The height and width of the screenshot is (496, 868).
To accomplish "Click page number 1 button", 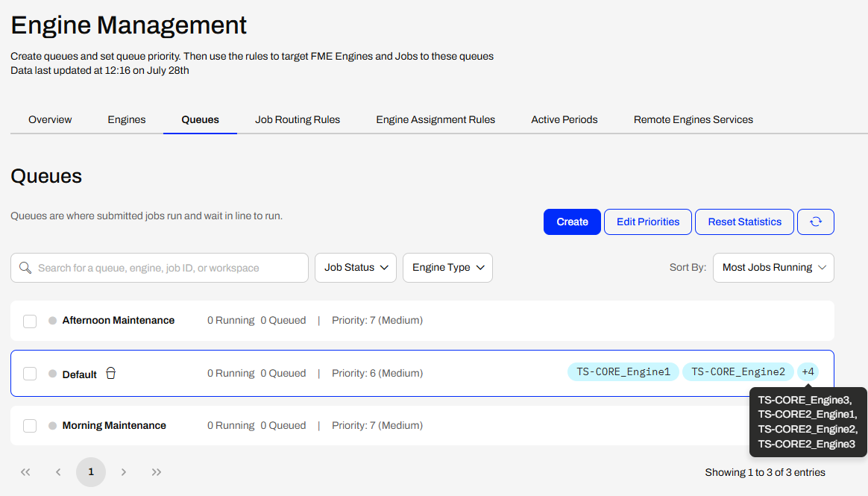I will (91, 472).
